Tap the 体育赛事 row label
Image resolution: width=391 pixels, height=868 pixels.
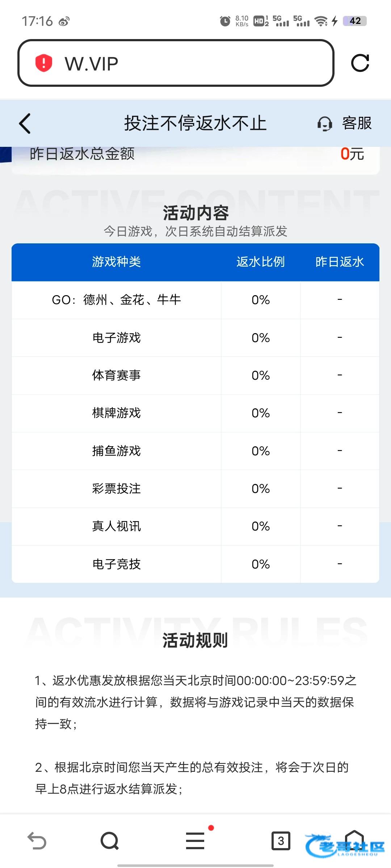click(116, 375)
